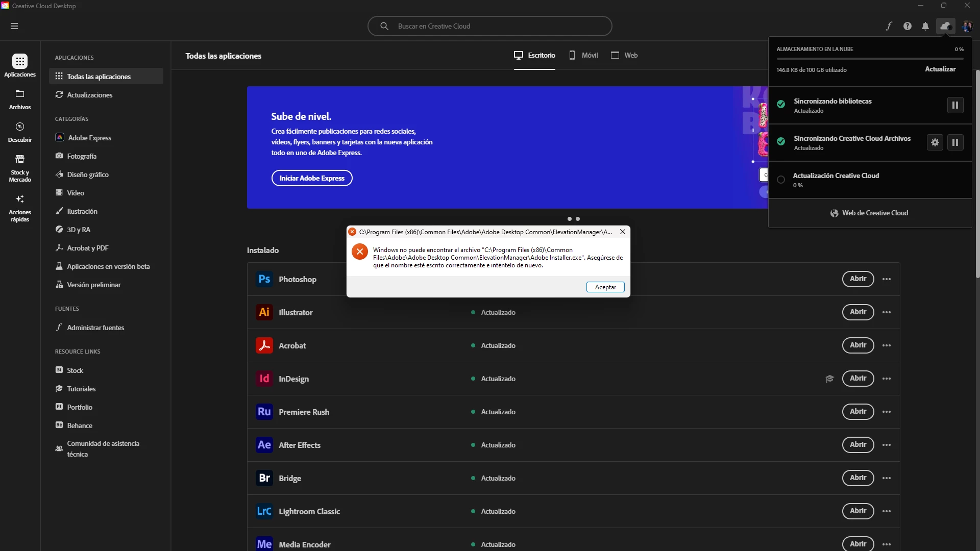This screenshot has width=980, height=551.
Task: Open more options menu for Bridge
Action: click(x=887, y=478)
